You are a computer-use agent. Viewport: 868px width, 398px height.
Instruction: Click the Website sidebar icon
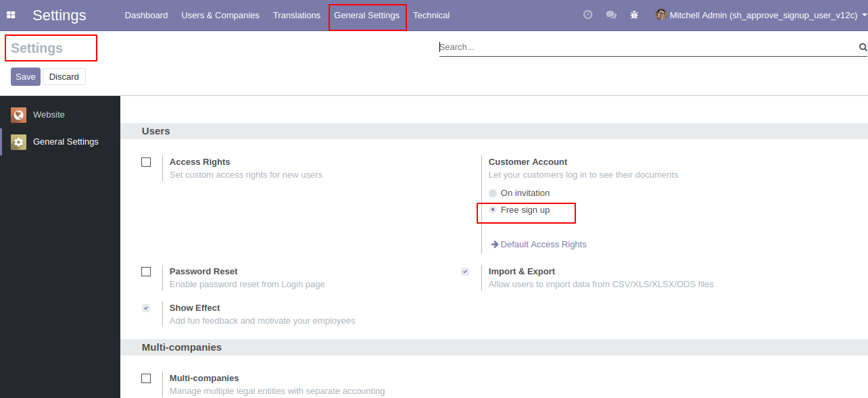(18, 115)
